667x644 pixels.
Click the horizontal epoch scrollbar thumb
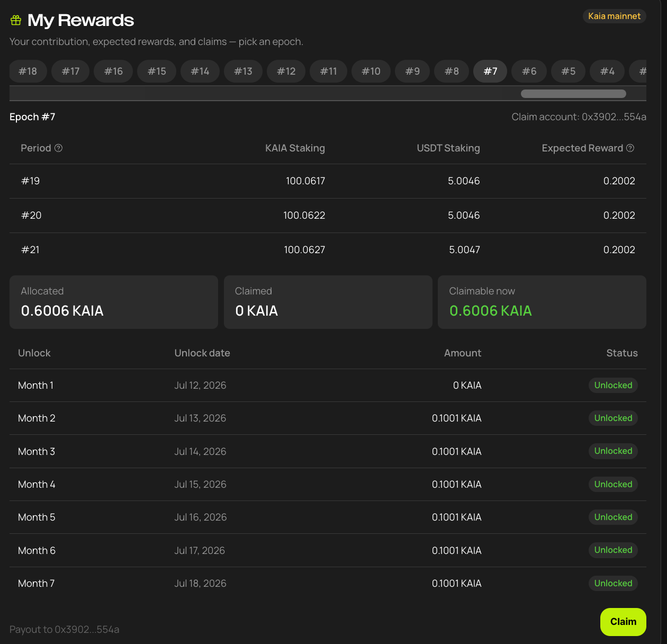click(573, 94)
